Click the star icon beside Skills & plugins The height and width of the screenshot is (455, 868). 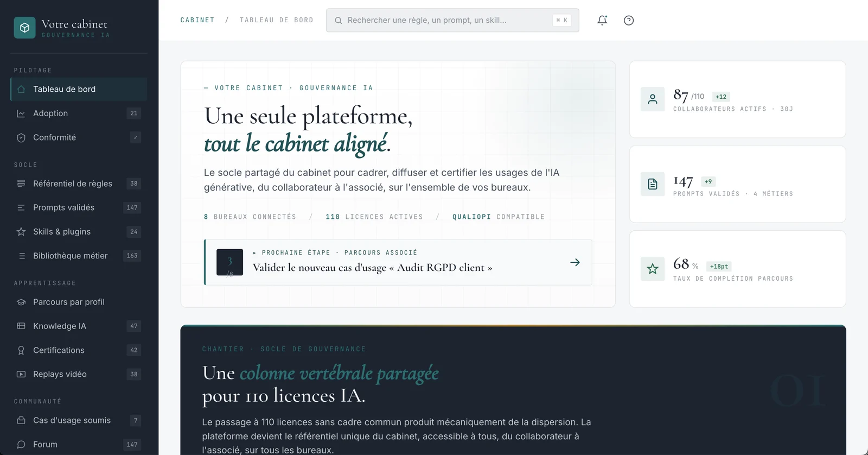pos(21,232)
